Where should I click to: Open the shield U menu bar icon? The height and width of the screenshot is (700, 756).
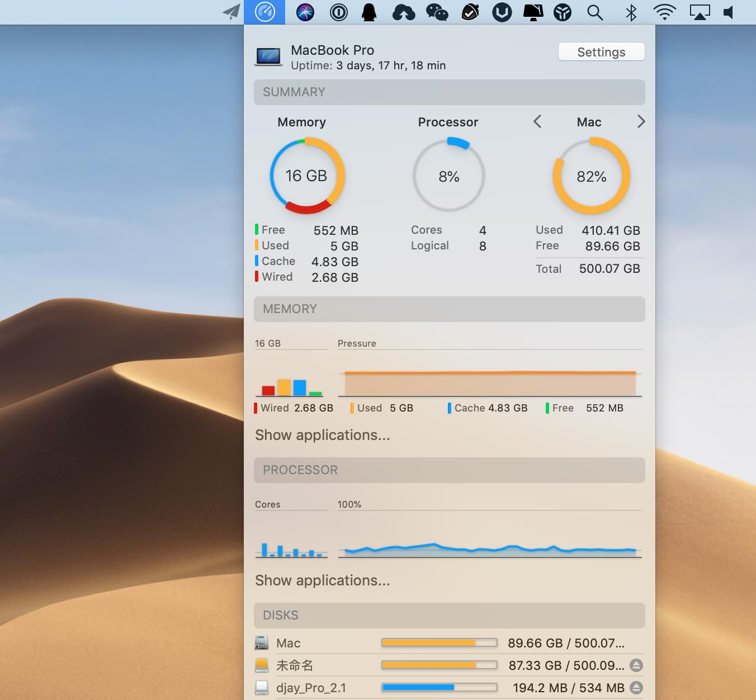pos(502,12)
